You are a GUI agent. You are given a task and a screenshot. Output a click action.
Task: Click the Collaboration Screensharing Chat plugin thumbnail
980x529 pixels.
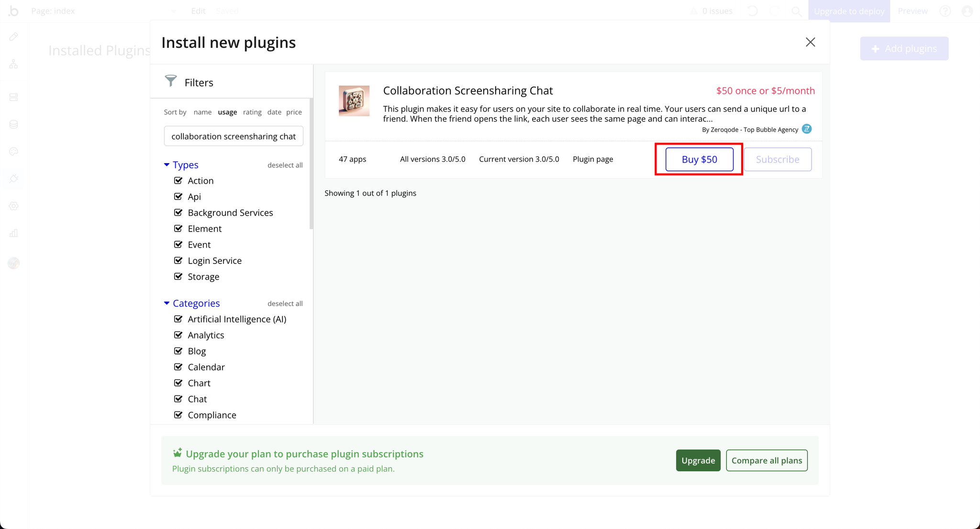354,101
